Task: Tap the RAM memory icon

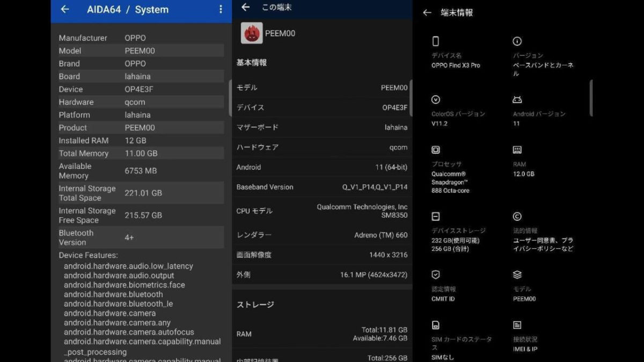Action: tap(517, 150)
